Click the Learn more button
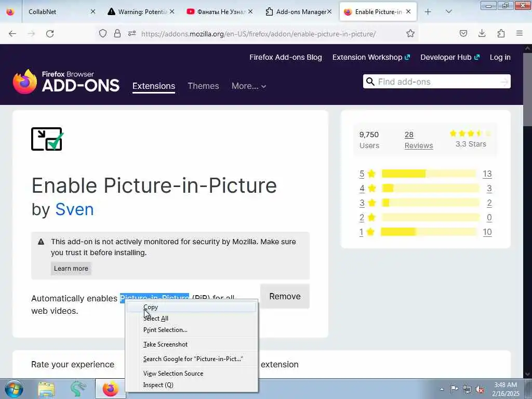Screen dimensions: 532x399 coord(71,269)
